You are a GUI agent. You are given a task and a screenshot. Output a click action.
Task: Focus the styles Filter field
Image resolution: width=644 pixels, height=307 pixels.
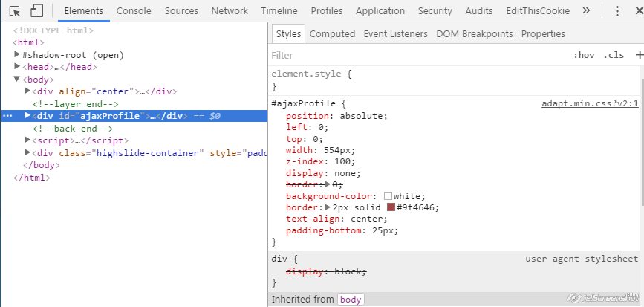[x=419, y=55]
